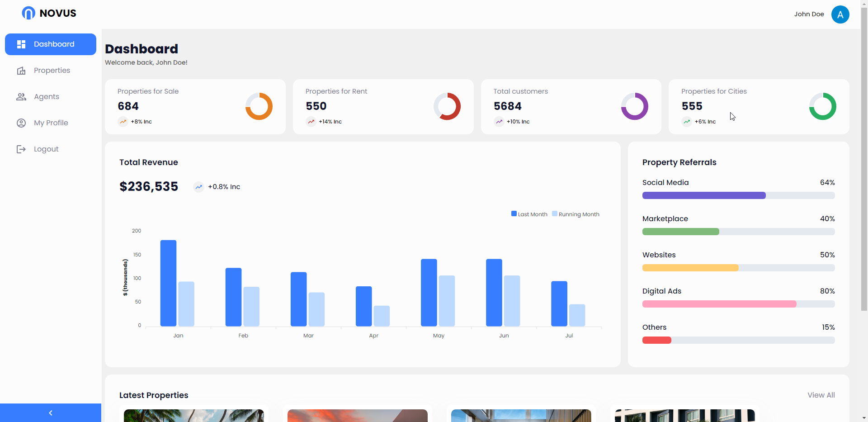Open the user avatar circle
This screenshot has height=422, width=868.
(840, 14)
